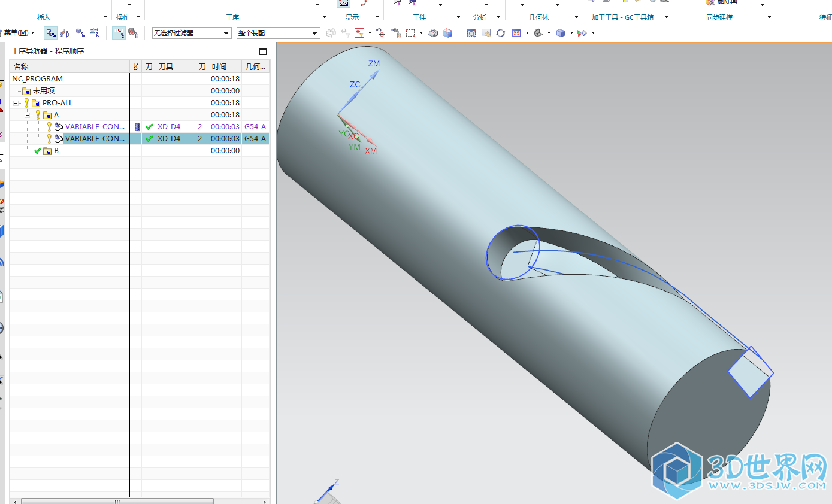Click the red curve icon in the 显示 group
832x504 pixels.
pyautogui.click(x=364, y=3)
